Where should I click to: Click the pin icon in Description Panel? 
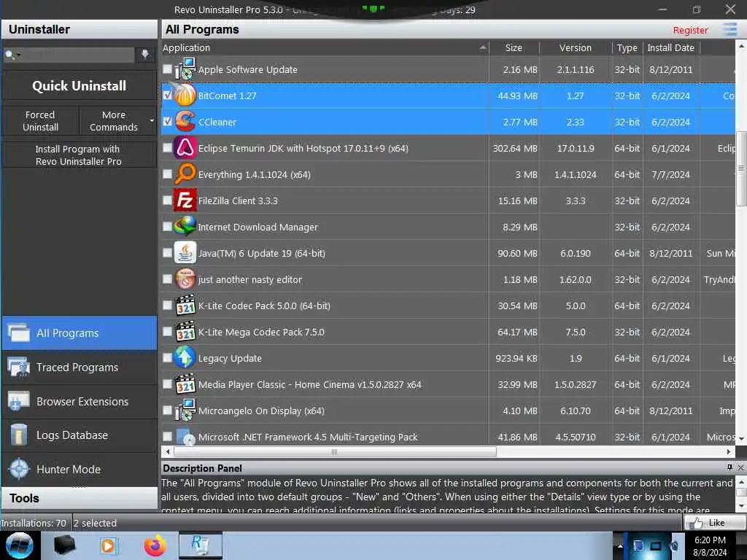tap(729, 467)
